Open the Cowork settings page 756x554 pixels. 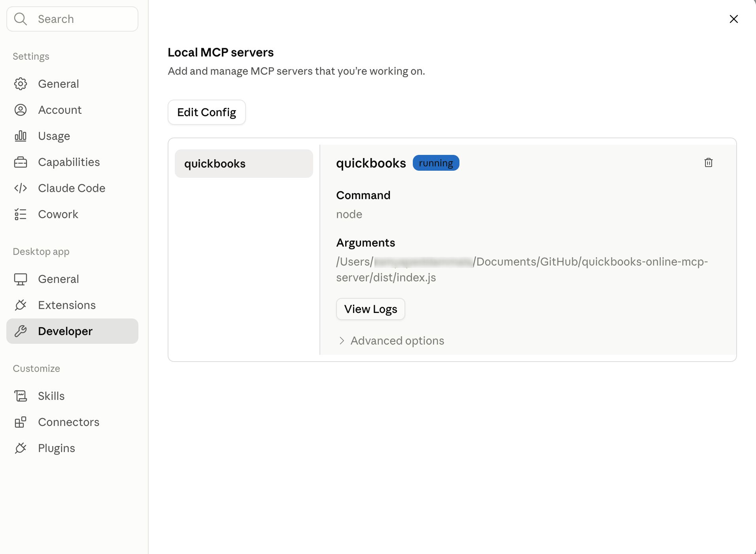tap(72, 214)
